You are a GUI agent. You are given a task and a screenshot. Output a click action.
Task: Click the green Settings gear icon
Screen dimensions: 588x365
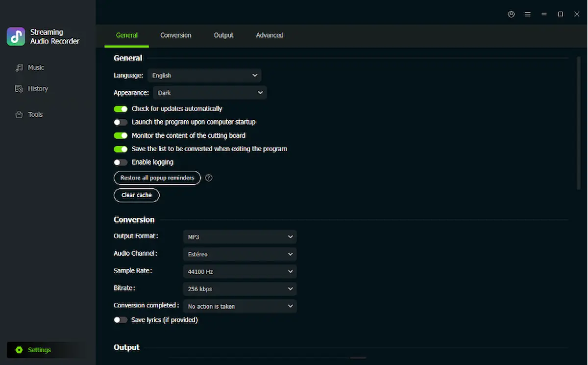point(19,350)
